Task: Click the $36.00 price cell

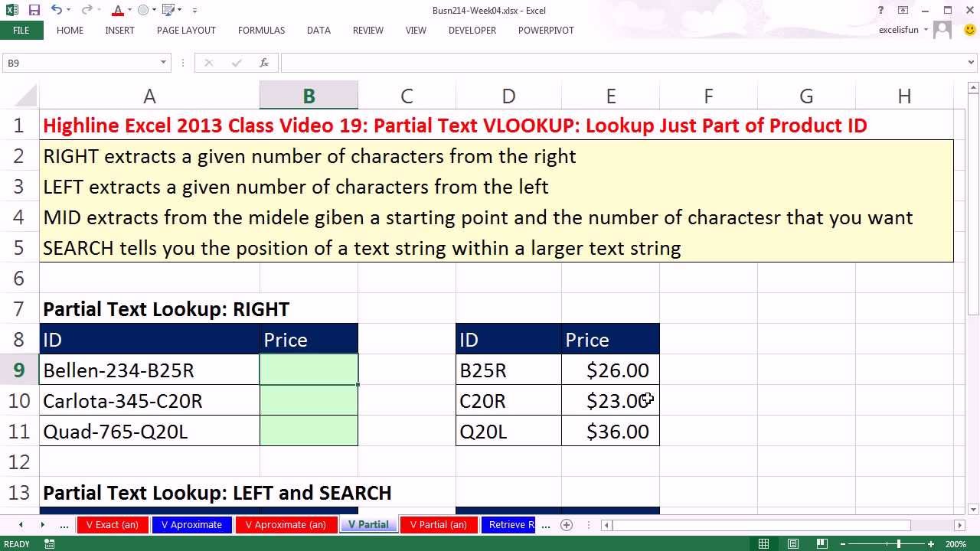Action: [610, 432]
